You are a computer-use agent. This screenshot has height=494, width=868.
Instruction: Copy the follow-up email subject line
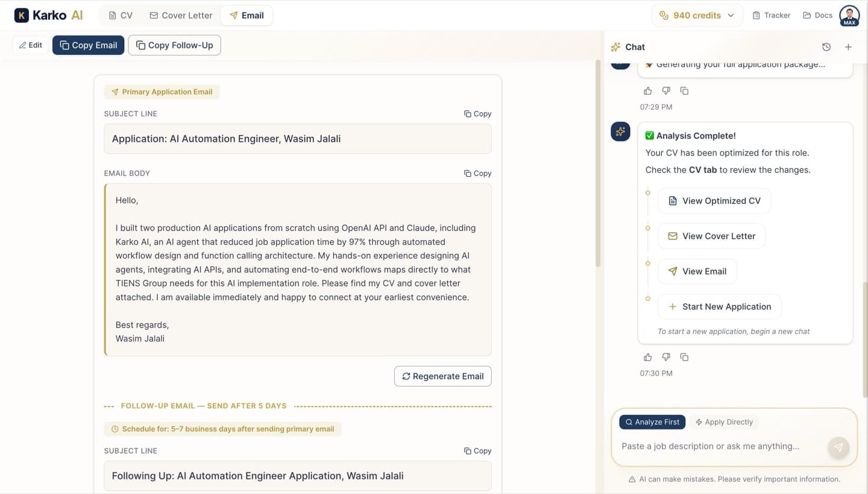(477, 451)
